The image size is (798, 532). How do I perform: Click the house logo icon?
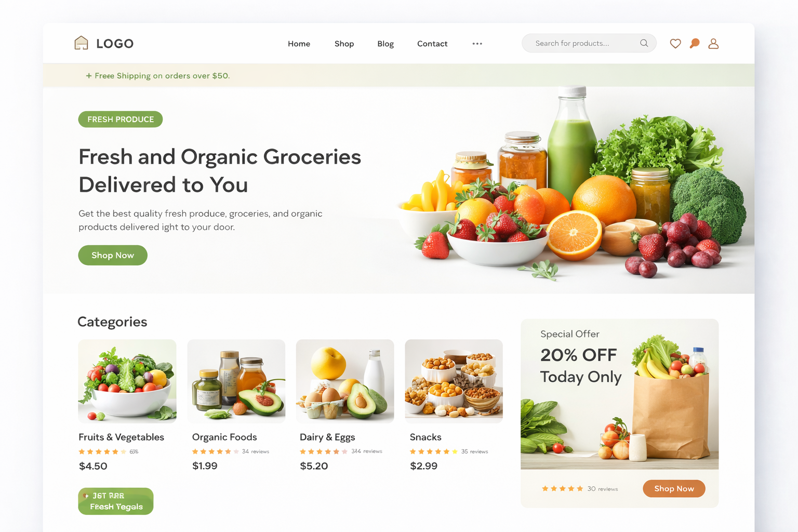81,43
